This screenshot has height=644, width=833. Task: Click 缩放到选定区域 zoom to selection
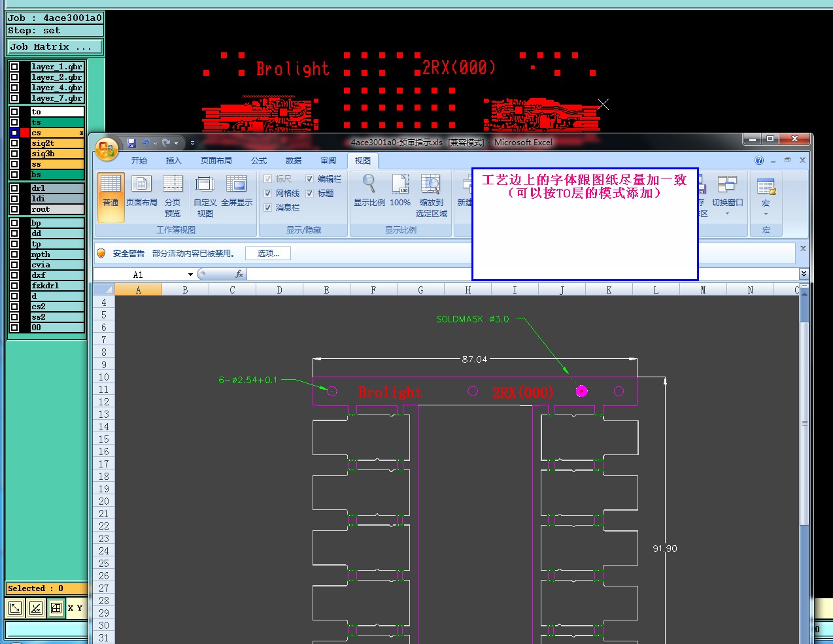click(x=431, y=196)
